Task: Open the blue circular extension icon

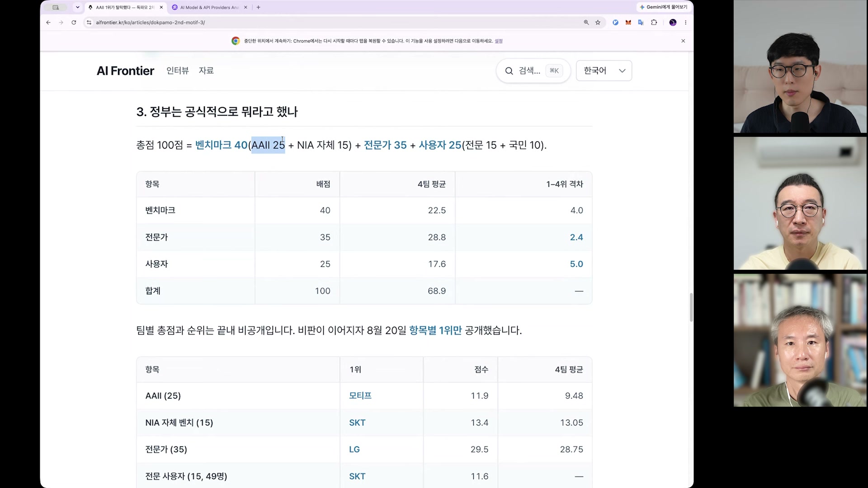Action: pos(615,22)
